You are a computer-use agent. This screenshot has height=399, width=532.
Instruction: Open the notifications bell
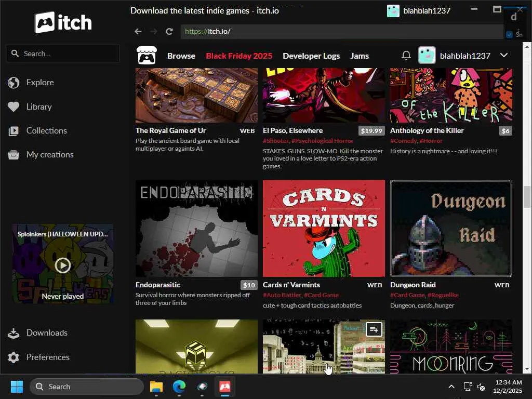(x=406, y=55)
